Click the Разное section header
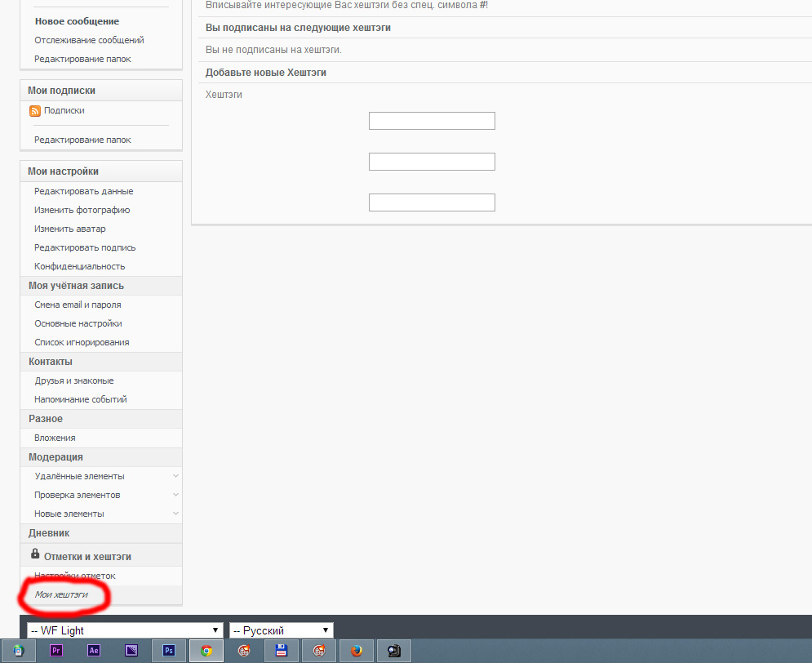Image resolution: width=812 pixels, height=663 pixels. 46,419
